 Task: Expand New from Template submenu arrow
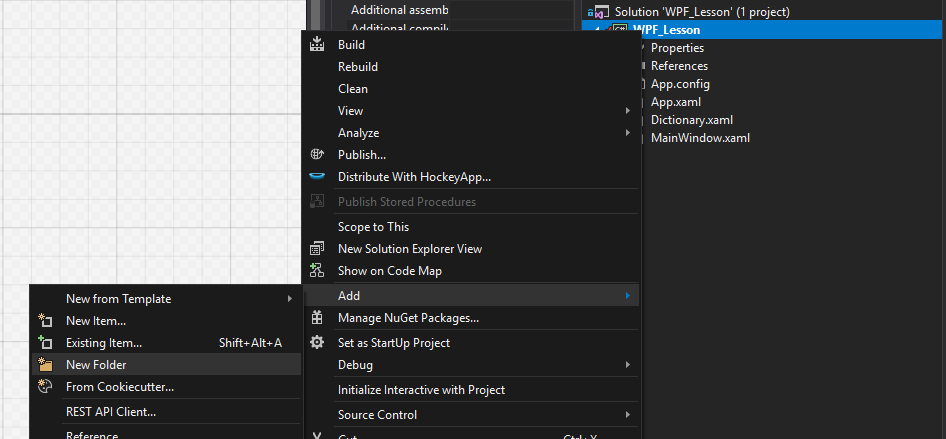point(290,298)
